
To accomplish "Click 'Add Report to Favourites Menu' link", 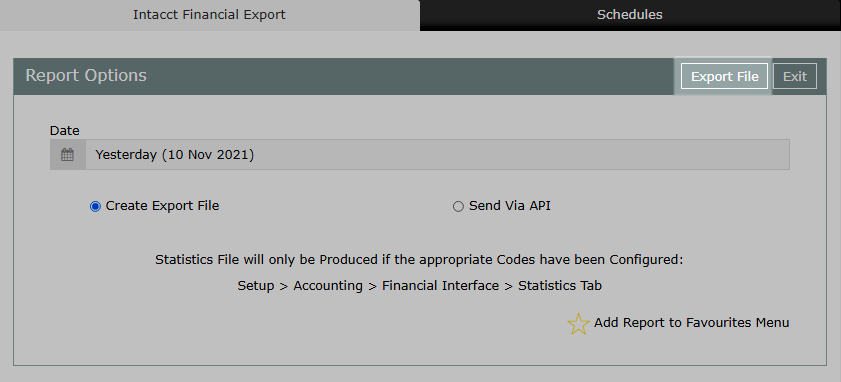I will coord(691,322).
